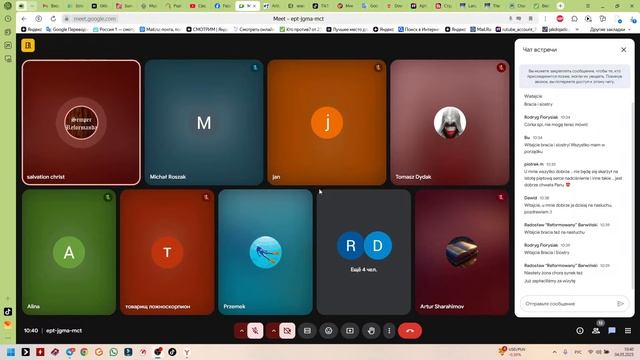Toggle the meeting chat panel icon
640x360 pixels.
[x=612, y=331]
